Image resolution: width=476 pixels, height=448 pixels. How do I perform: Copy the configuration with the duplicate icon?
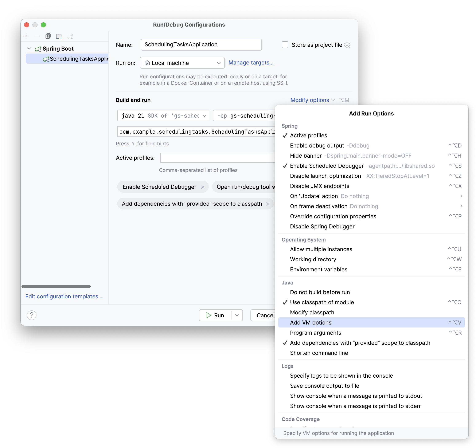pos(48,36)
